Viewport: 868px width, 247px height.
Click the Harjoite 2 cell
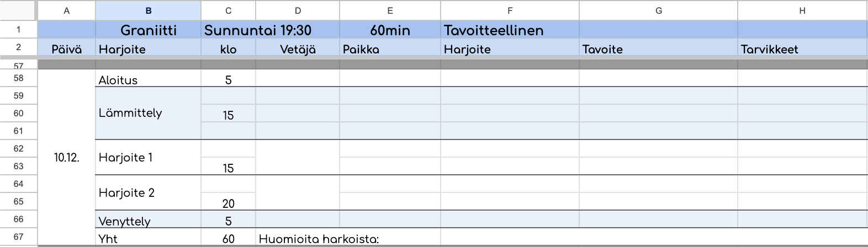click(148, 192)
